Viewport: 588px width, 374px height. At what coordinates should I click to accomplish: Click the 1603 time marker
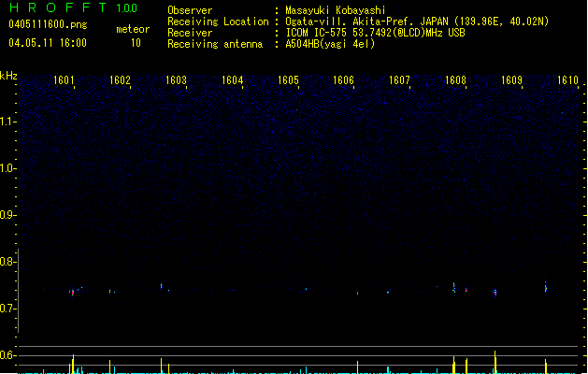pos(176,80)
